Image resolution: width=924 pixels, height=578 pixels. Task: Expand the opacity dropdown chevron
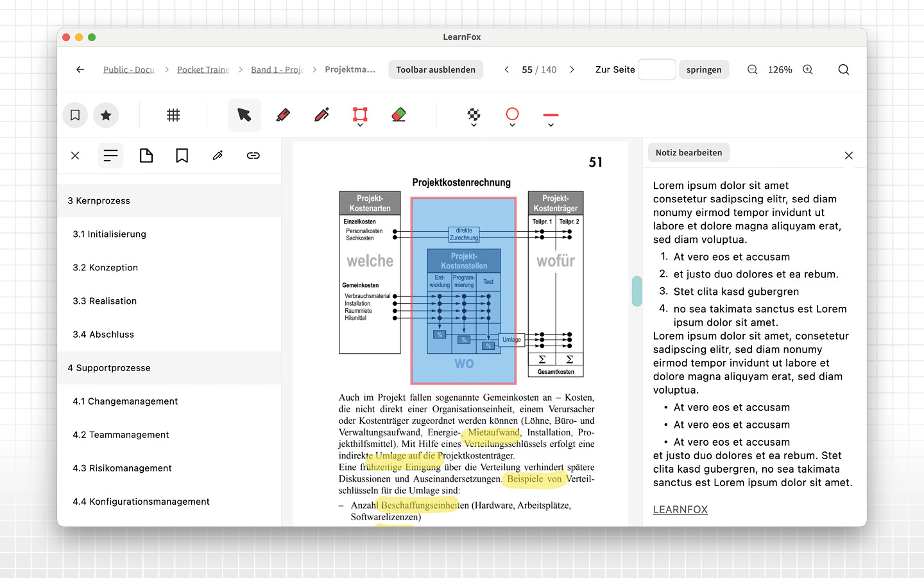click(x=474, y=125)
